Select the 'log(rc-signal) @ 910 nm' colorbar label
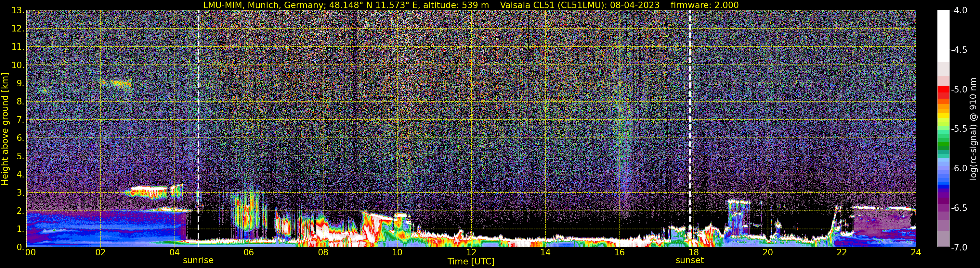This screenshot has height=268, width=980. click(974, 129)
